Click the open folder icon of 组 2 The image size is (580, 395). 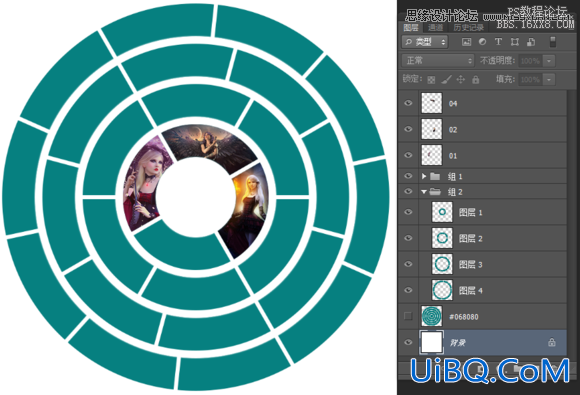pos(435,192)
